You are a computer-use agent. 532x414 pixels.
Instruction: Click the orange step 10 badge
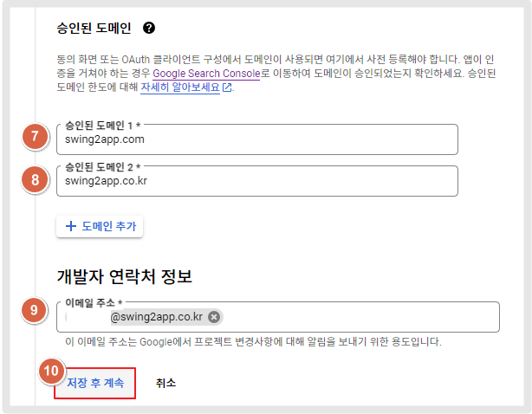click(x=51, y=371)
